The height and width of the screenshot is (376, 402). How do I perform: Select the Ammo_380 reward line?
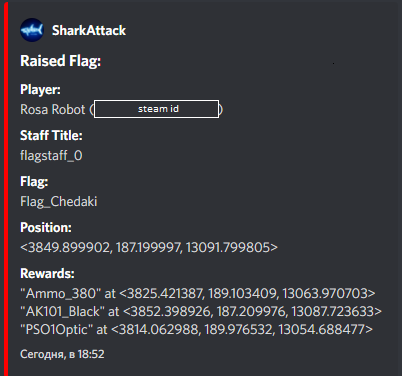pyautogui.click(x=198, y=294)
